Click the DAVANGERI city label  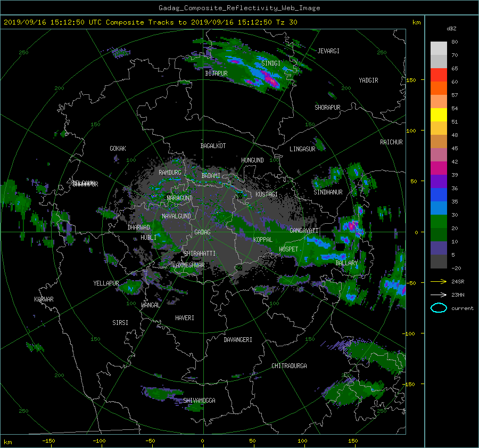tap(238, 340)
